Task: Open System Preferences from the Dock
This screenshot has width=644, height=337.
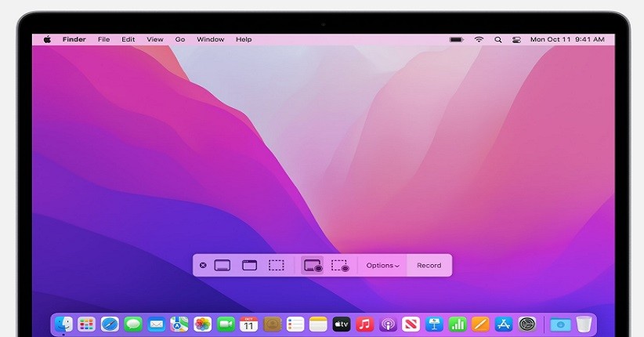Action: coord(527,324)
